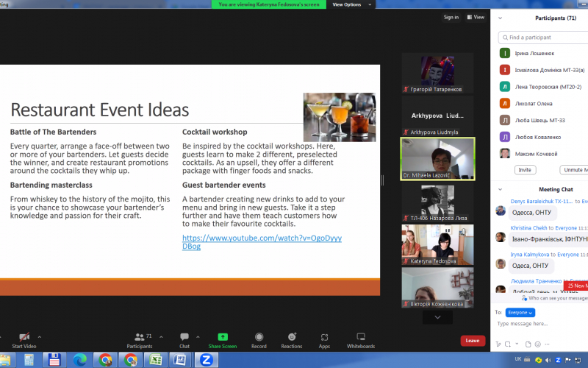588x368 pixels.
Task: Click the Start Video camera icon
Action: (24, 337)
